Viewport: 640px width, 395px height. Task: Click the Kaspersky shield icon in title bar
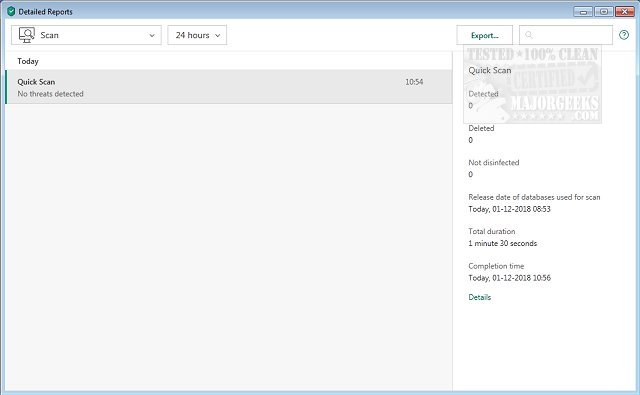[11, 11]
